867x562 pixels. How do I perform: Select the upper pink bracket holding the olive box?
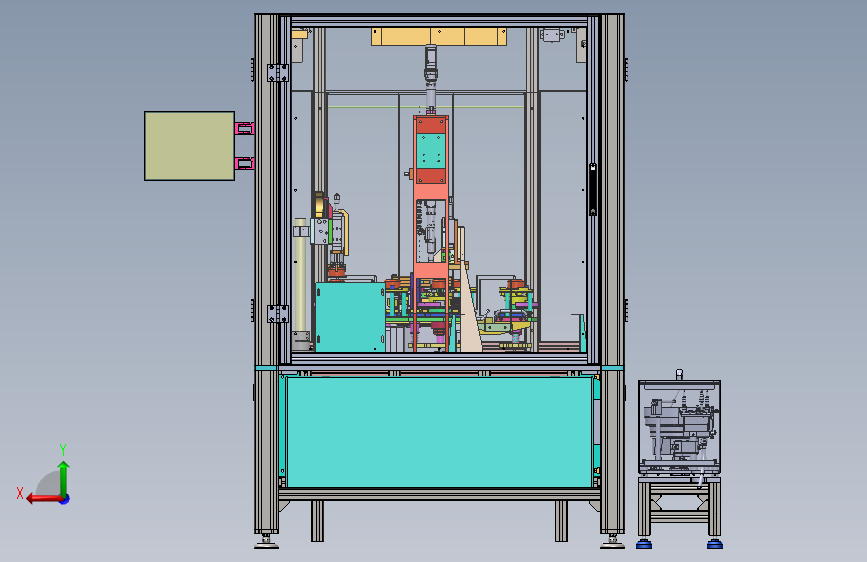pyautogui.click(x=244, y=129)
